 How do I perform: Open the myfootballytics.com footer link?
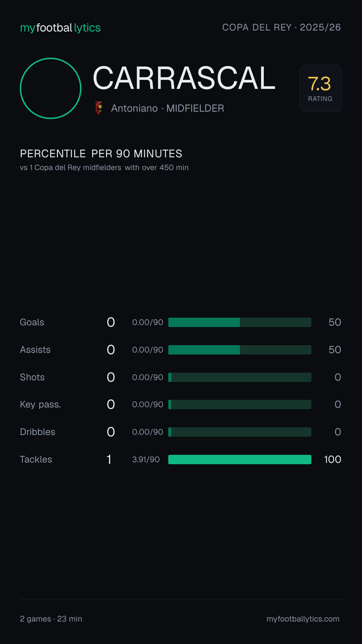(x=303, y=619)
